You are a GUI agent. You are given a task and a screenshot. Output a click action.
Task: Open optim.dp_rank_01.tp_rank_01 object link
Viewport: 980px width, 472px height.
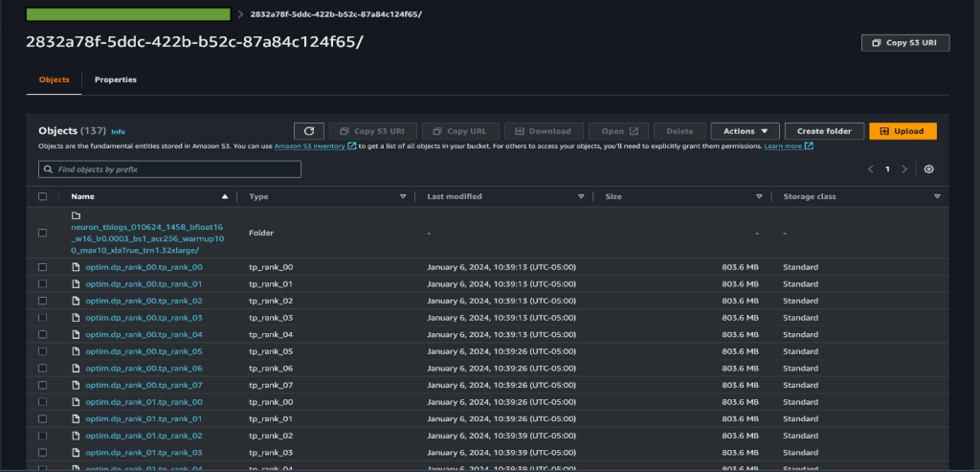144,418
